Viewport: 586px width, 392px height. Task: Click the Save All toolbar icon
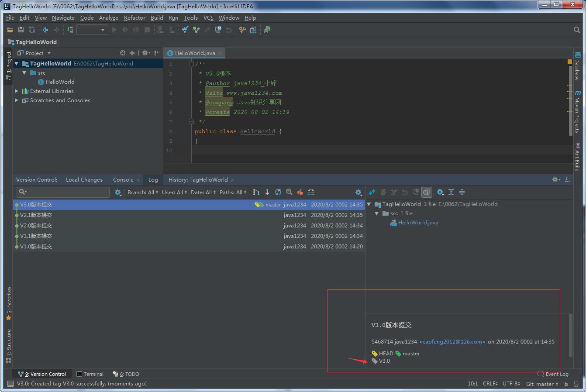(x=21, y=30)
